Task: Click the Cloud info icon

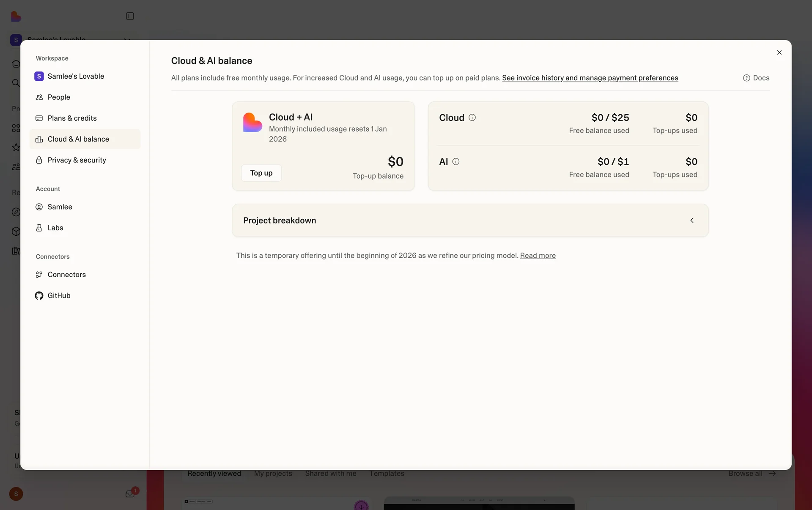Action: (x=472, y=118)
